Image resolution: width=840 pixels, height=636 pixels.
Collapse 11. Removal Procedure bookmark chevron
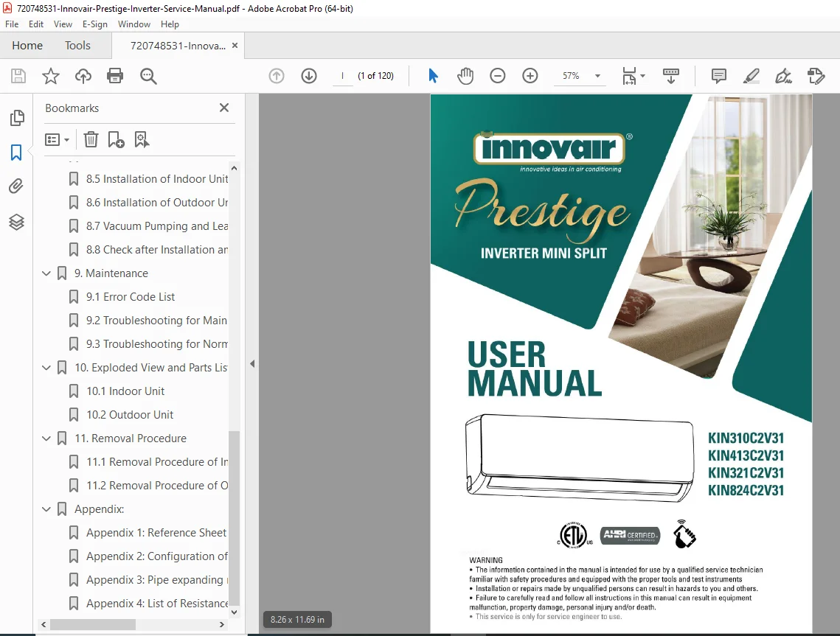46,438
